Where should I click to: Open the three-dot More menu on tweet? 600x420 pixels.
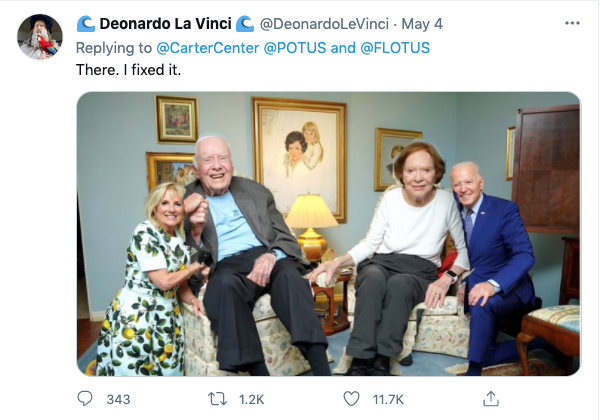(572, 23)
